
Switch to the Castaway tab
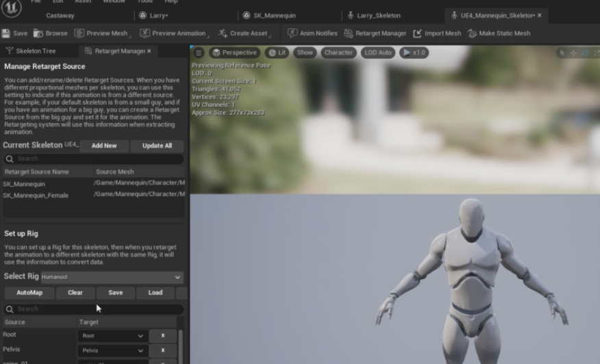[60, 16]
